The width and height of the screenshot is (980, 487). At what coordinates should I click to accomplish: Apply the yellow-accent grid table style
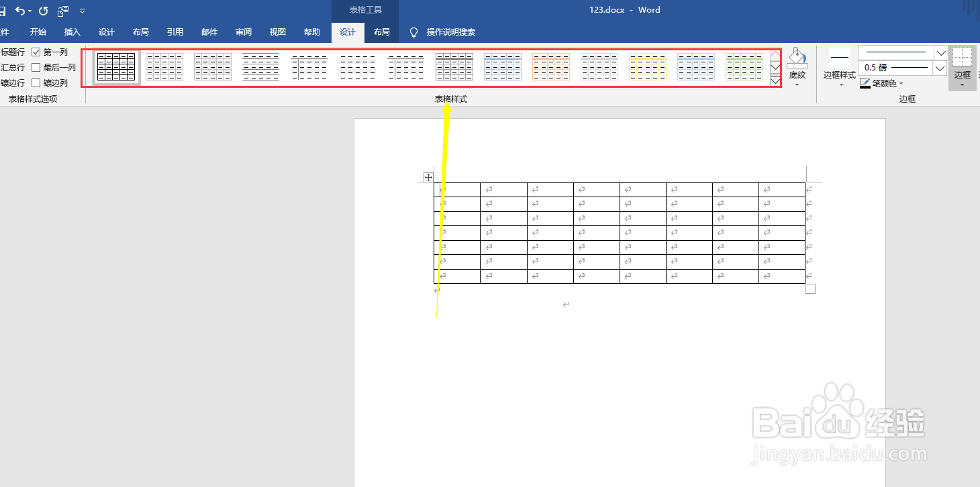648,67
